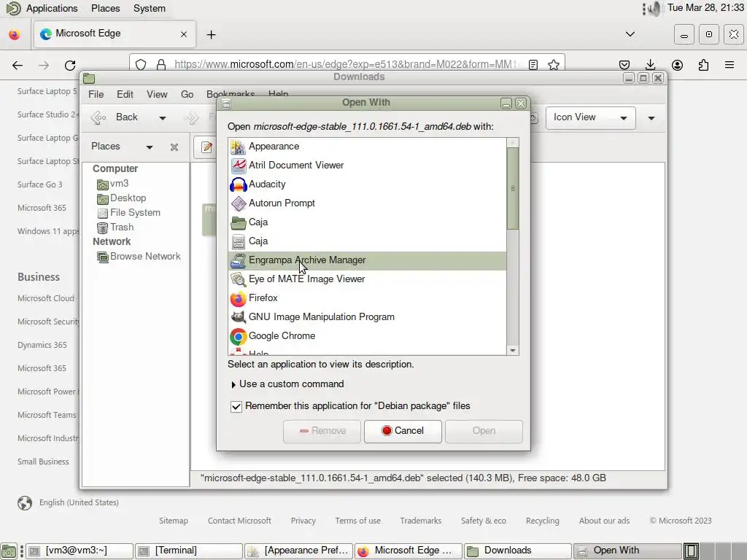Click the Sitemap footer link
Image resolution: width=747 pixels, height=560 pixels.
tap(174, 521)
